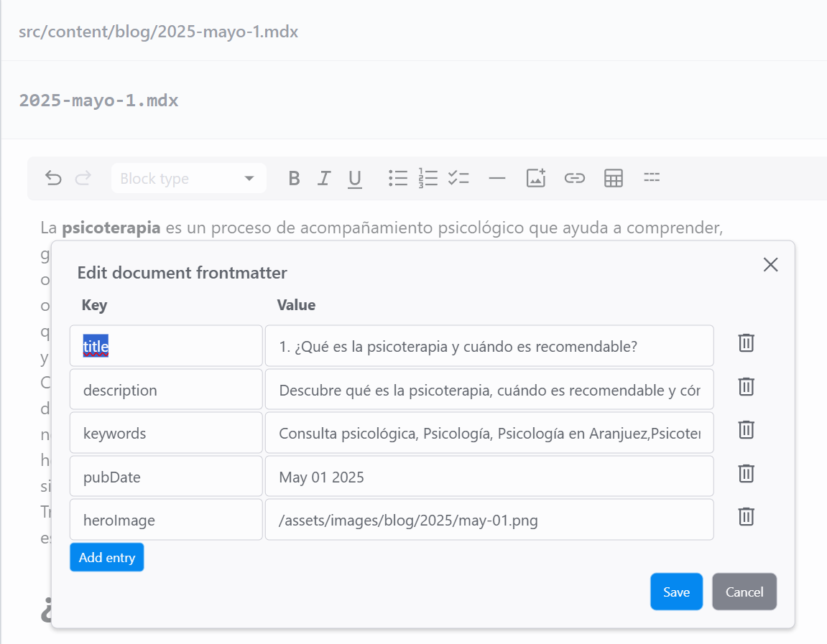Click the Redo icon in the toolbar
The width and height of the screenshot is (827, 644).
(83, 178)
